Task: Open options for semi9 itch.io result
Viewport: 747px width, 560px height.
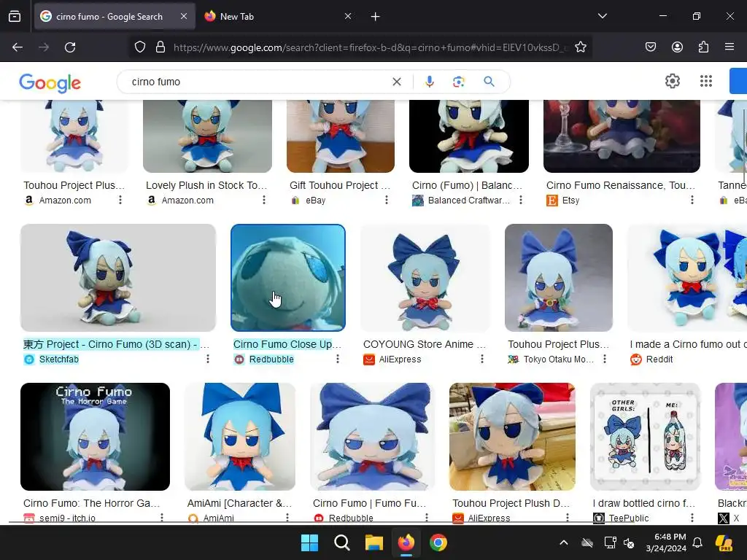Action: pyautogui.click(x=162, y=517)
